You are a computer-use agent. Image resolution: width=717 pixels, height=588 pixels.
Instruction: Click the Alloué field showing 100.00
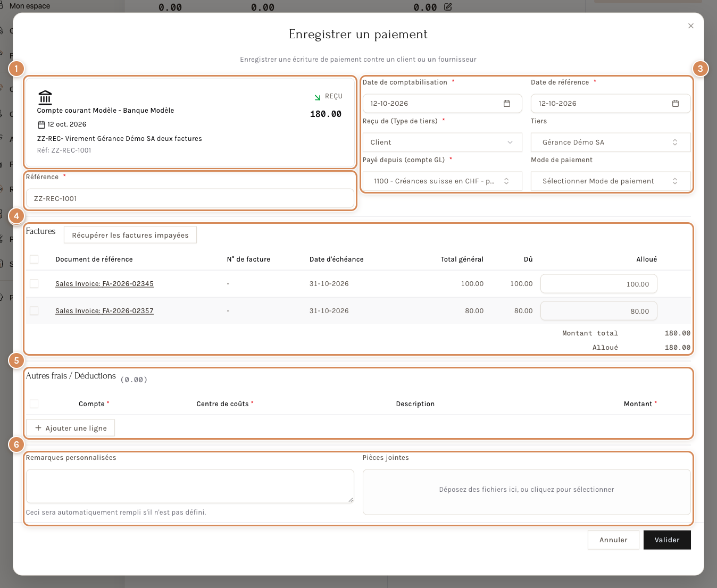[599, 284]
